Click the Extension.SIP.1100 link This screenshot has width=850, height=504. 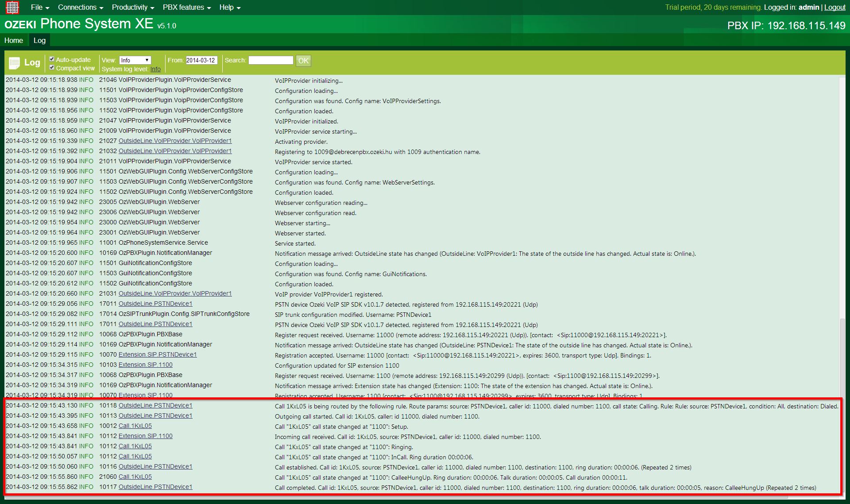(146, 436)
